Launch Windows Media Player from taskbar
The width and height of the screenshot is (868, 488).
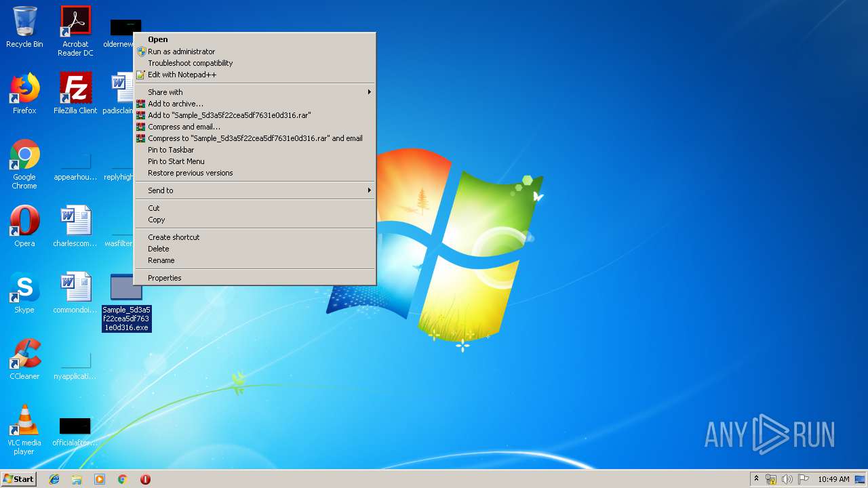click(100, 479)
